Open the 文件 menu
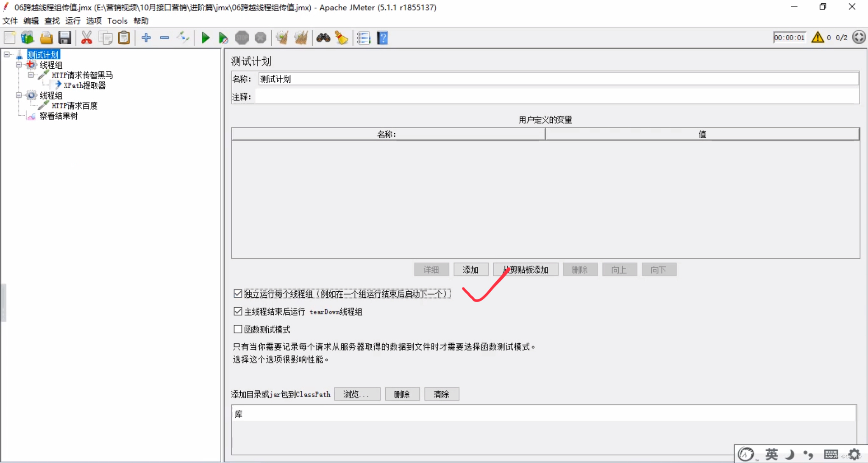The height and width of the screenshot is (463, 868). tap(10, 21)
